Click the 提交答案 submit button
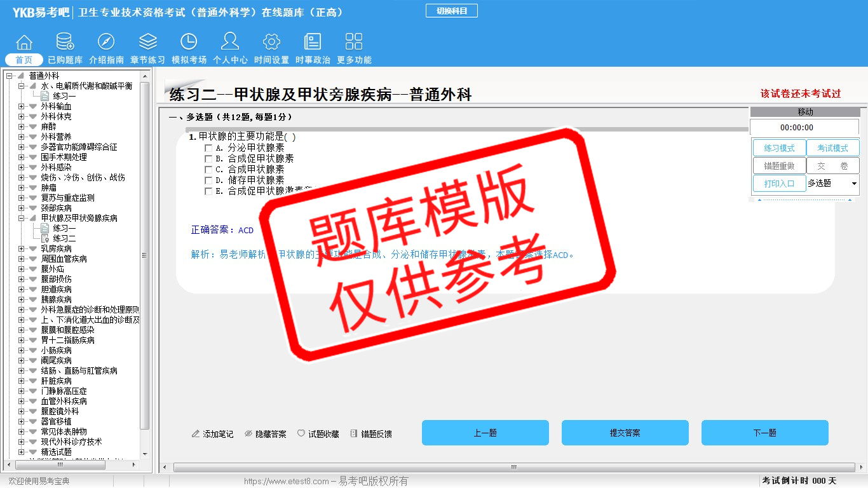The height and width of the screenshot is (488, 868). tap(625, 433)
